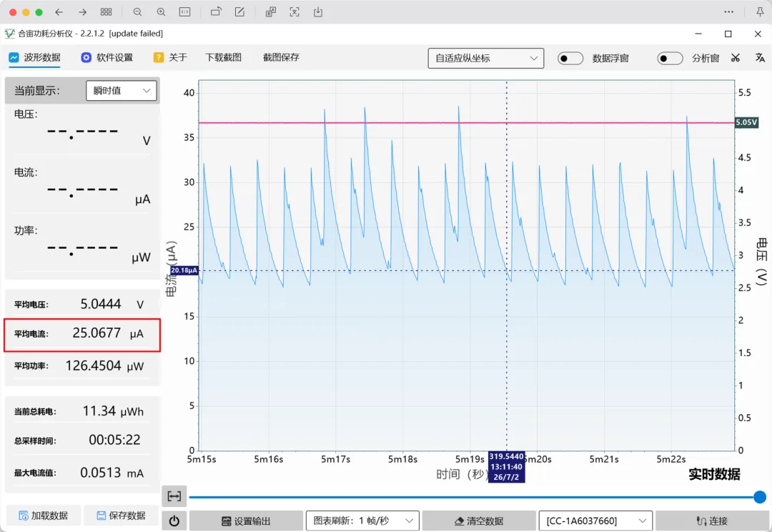This screenshot has height=532, width=772.
Task: Switch language with the translate icon
Action: 760,58
